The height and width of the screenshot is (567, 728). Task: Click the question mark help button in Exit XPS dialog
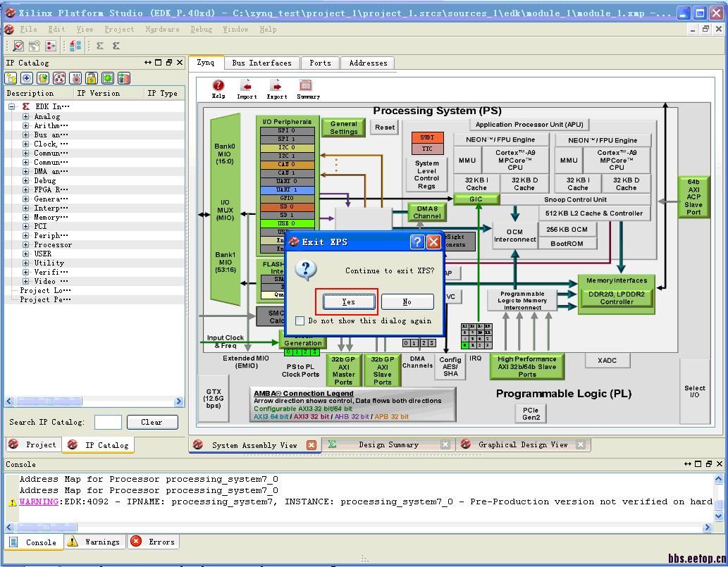coord(417,242)
